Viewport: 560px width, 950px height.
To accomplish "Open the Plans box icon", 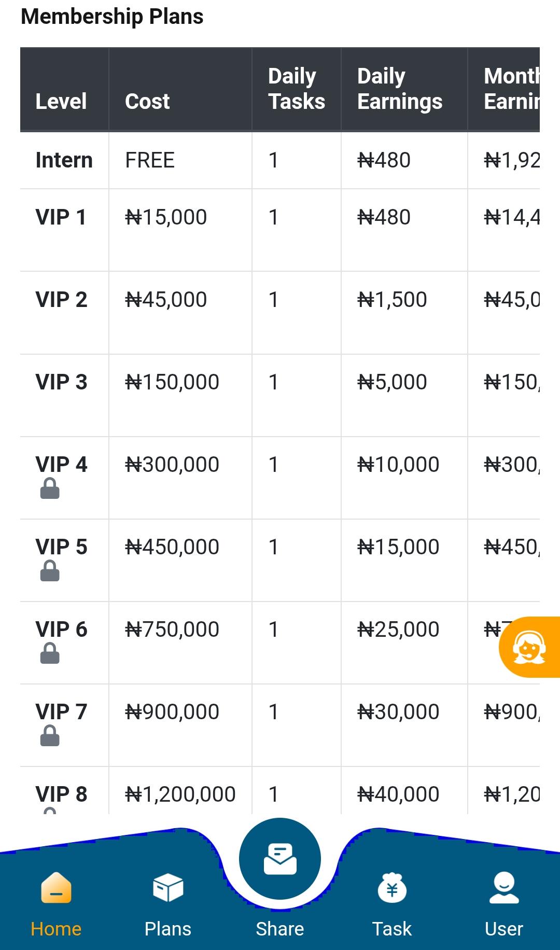I will tap(168, 888).
